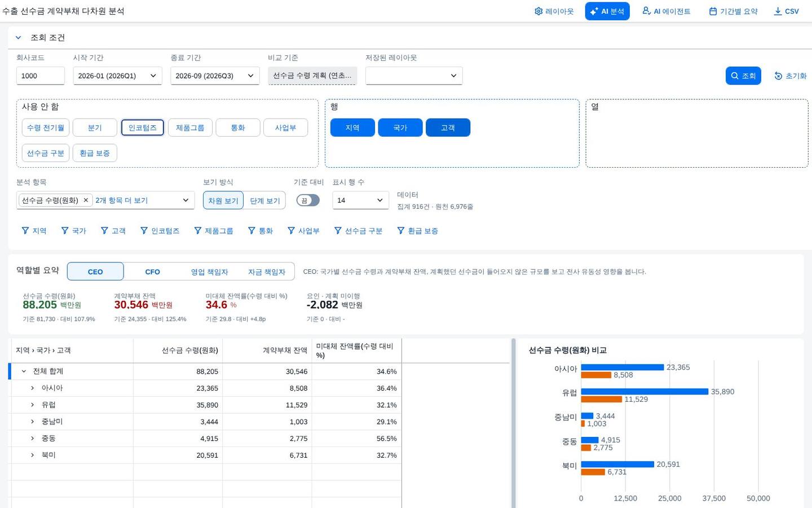812x508 pixels.
Task: Select the 자금 책임자 tab
Action: click(x=266, y=271)
